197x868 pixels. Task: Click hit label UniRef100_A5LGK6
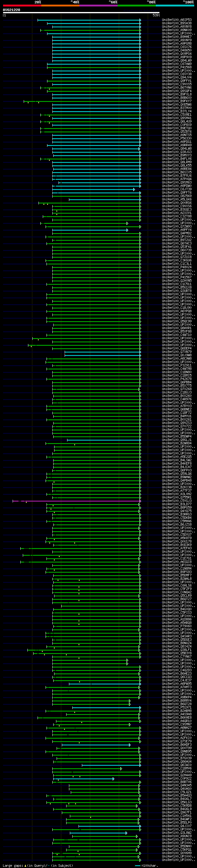click(177, 200)
